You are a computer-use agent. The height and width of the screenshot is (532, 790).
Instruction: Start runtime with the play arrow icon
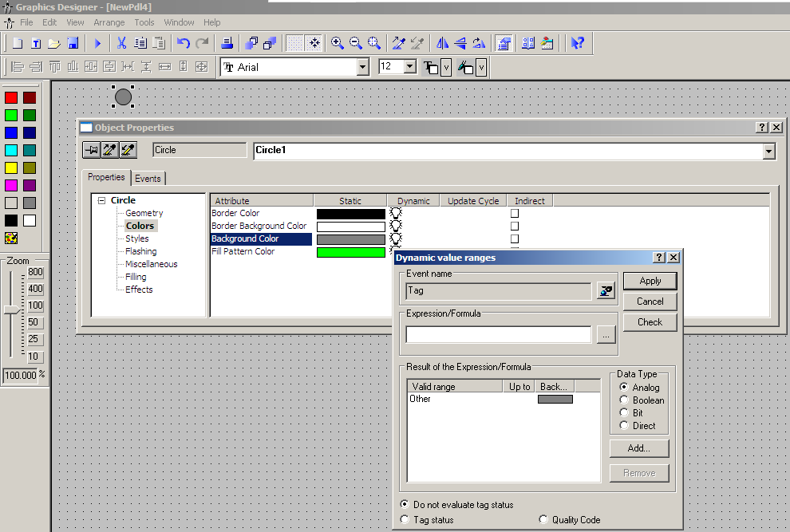tap(98, 43)
